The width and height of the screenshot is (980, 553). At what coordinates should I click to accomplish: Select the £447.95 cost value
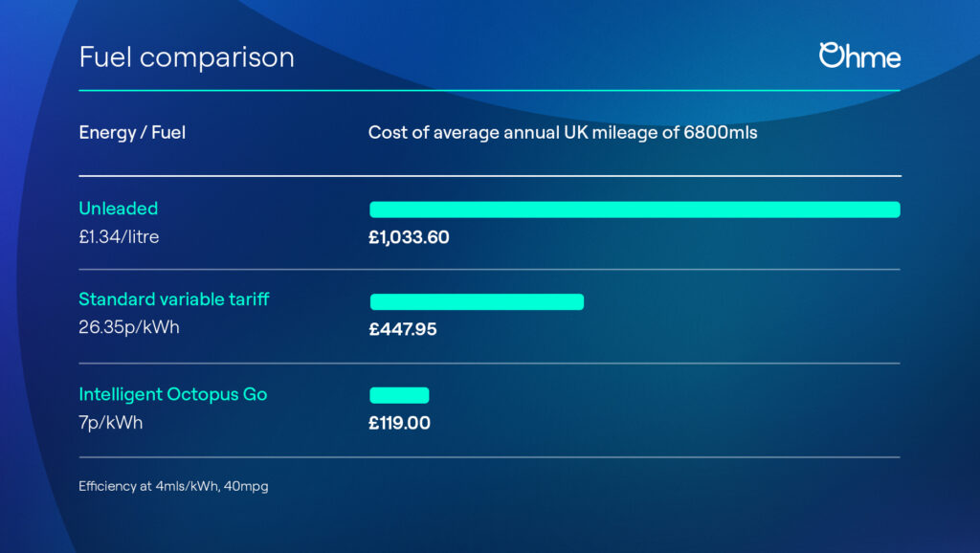tap(403, 329)
